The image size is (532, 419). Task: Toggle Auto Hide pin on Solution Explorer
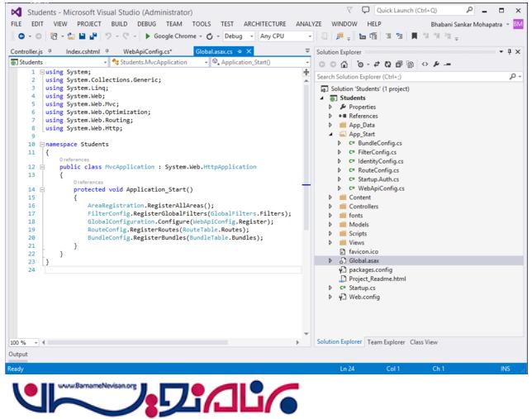[x=511, y=51]
